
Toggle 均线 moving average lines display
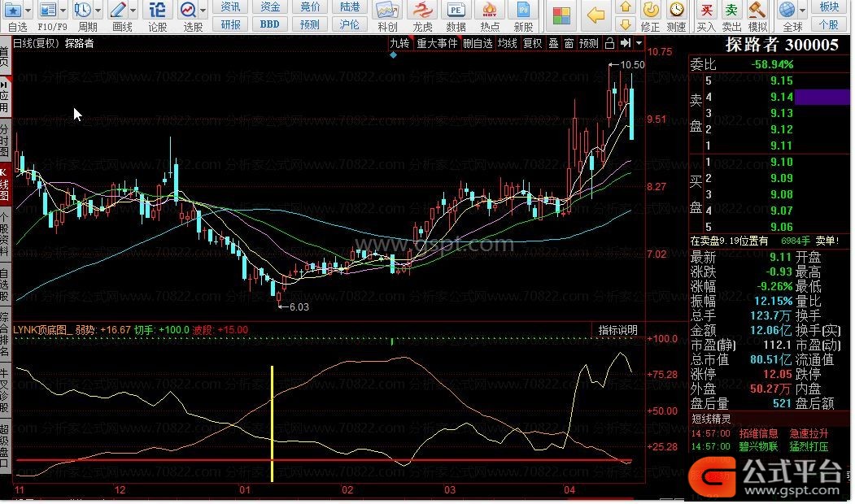507,43
